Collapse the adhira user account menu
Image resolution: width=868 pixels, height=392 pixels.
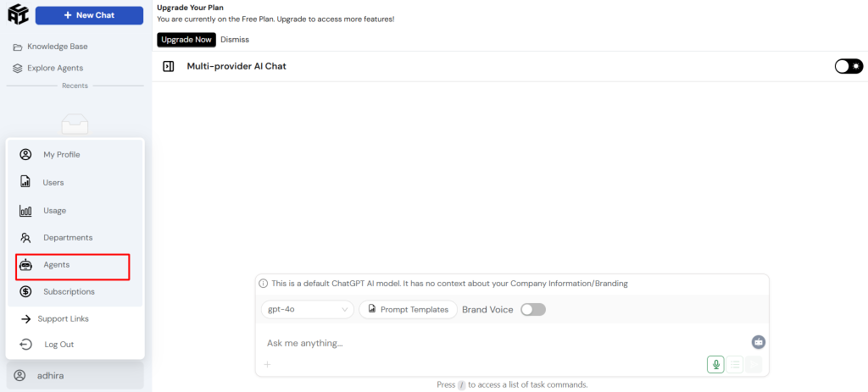(75, 375)
